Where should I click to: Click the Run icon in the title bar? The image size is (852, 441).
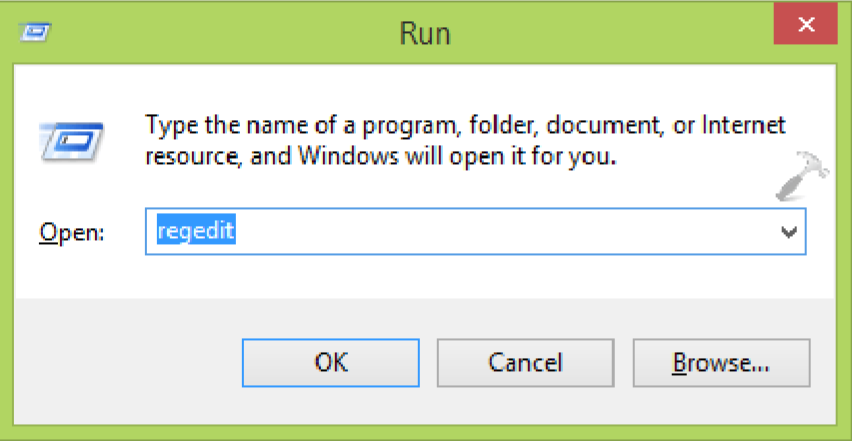tap(35, 32)
